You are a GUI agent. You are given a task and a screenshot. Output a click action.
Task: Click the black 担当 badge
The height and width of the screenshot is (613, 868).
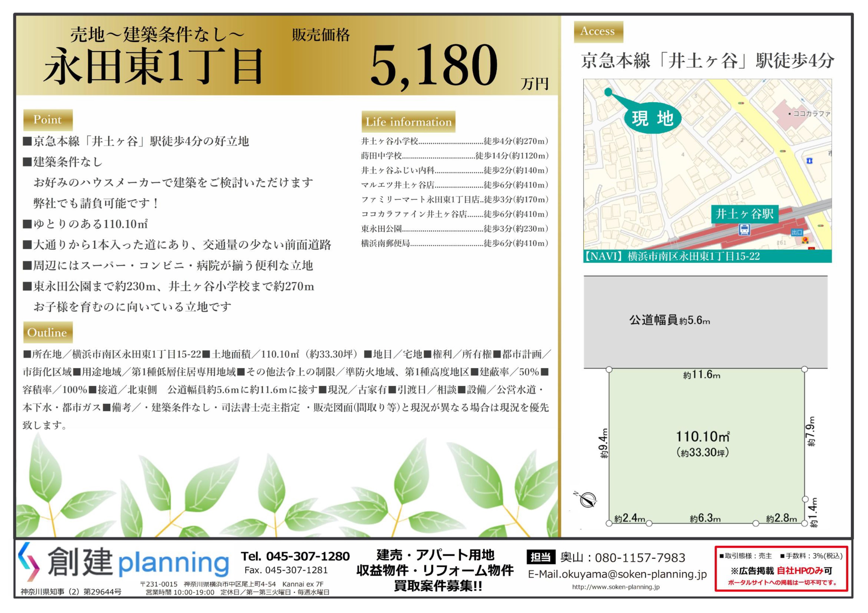(541, 557)
